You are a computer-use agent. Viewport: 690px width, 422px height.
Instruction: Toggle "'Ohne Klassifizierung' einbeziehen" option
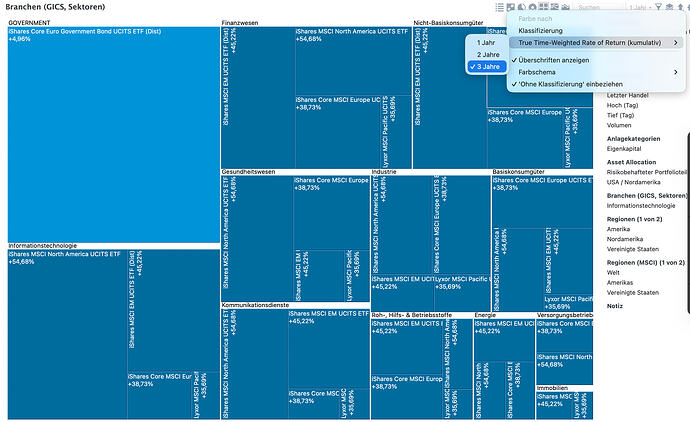(x=570, y=84)
